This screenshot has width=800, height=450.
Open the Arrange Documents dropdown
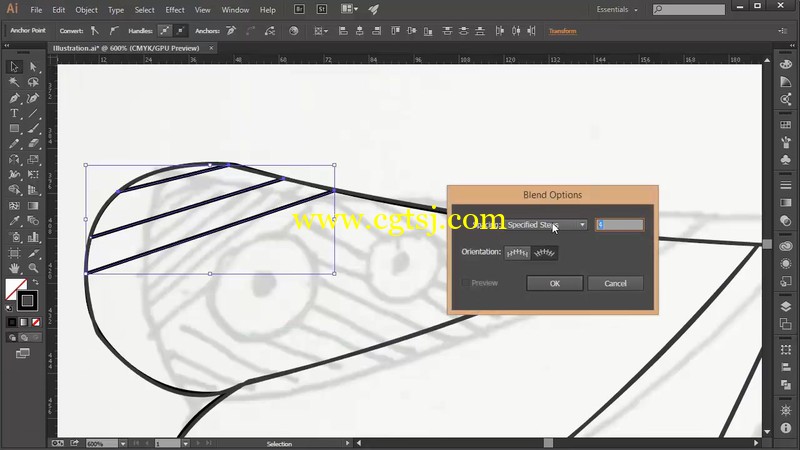click(349, 9)
